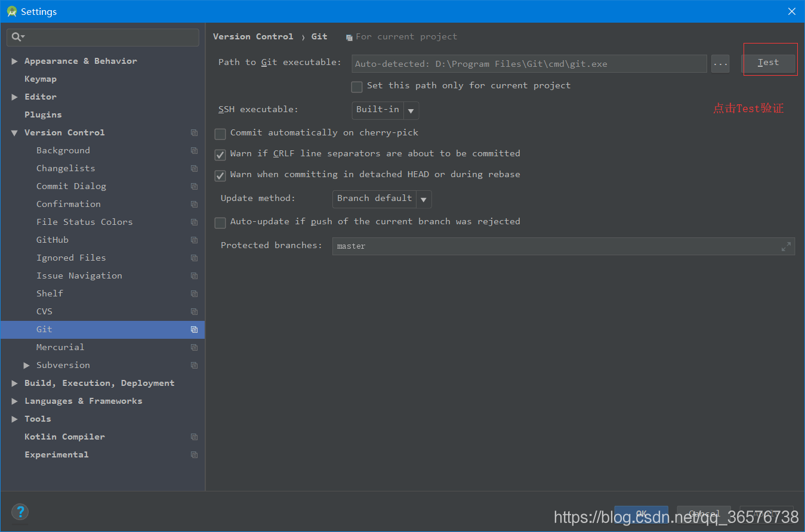Image resolution: width=805 pixels, height=532 pixels.
Task: Collapse the Version Control section
Action: (14, 133)
